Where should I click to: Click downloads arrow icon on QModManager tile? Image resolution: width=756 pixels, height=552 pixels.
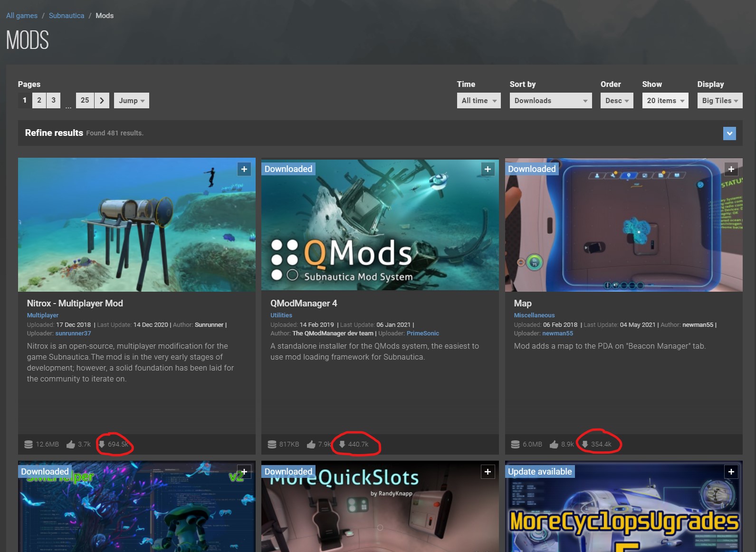pyautogui.click(x=342, y=444)
